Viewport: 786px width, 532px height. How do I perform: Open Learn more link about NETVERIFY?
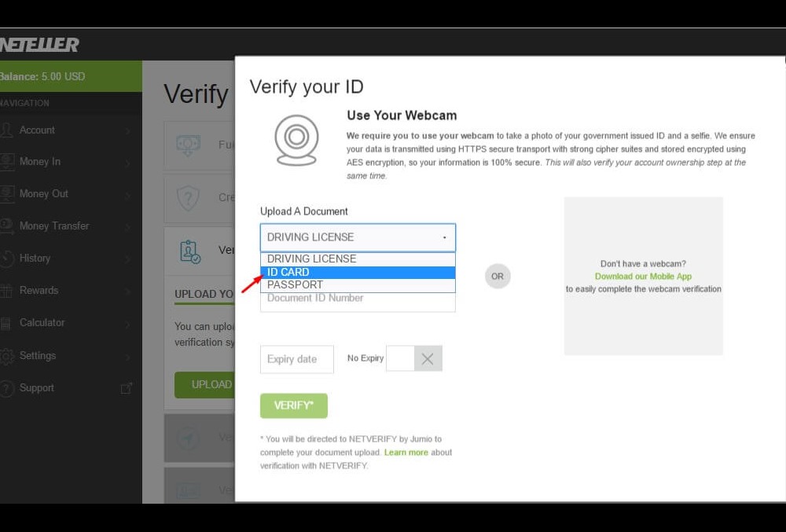point(406,453)
